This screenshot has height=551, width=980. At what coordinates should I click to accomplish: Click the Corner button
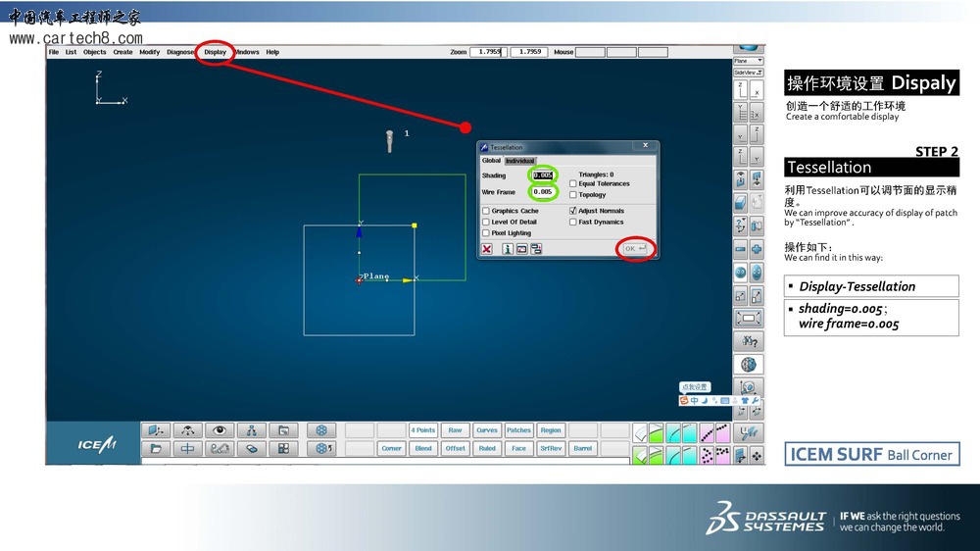pos(391,448)
